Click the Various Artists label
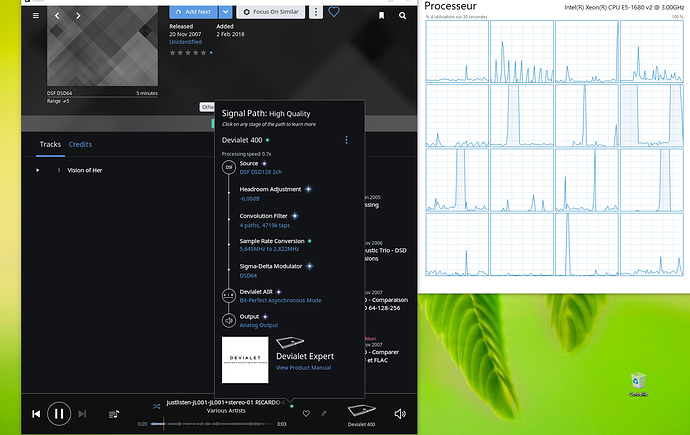690x435 pixels. click(x=226, y=411)
